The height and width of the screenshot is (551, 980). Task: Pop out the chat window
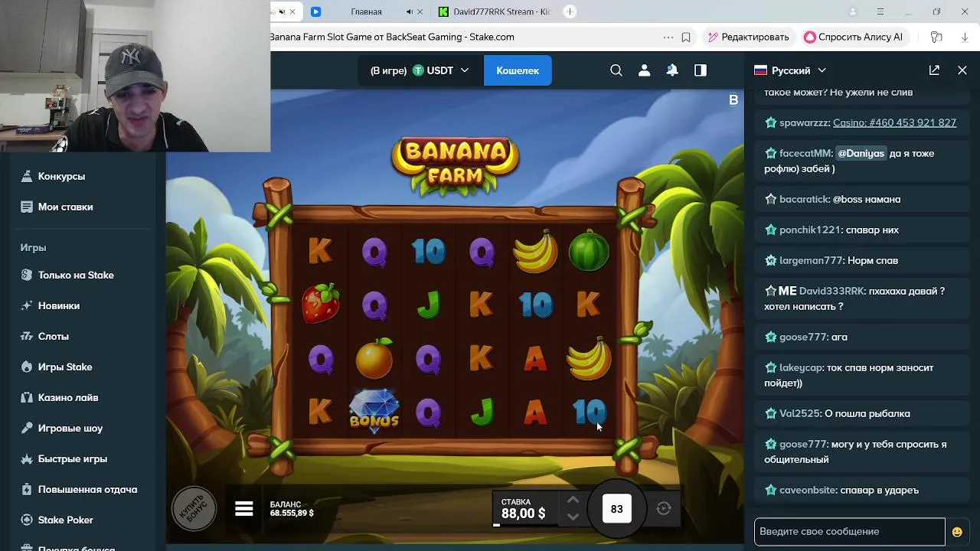click(934, 70)
